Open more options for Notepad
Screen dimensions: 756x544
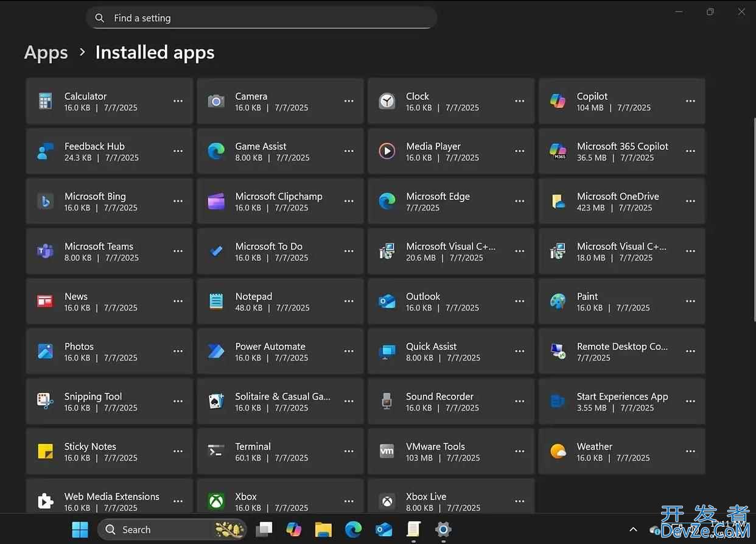click(349, 301)
